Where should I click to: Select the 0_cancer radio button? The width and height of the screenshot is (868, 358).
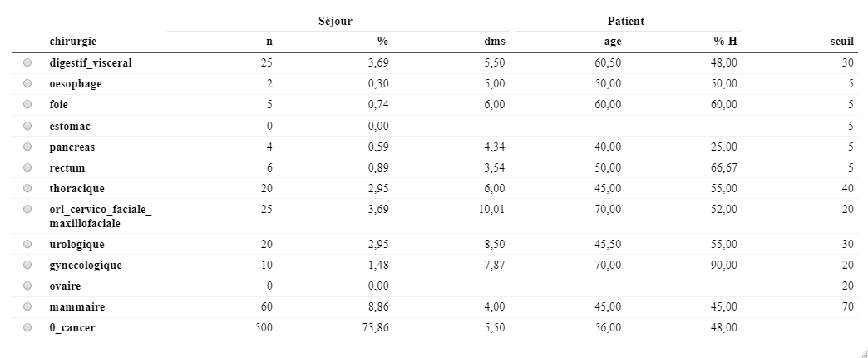click(27, 327)
